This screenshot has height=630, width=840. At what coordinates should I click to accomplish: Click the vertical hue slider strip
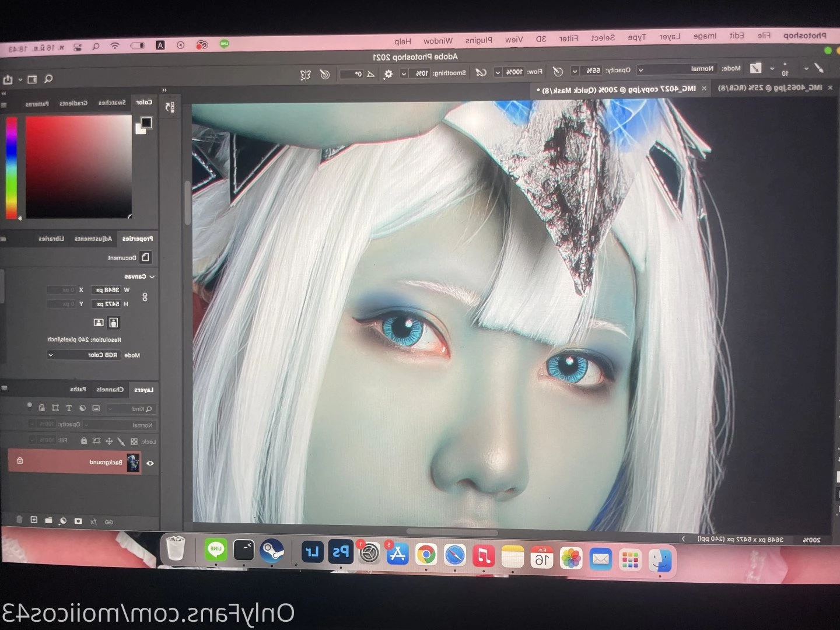tap(12, 167)
